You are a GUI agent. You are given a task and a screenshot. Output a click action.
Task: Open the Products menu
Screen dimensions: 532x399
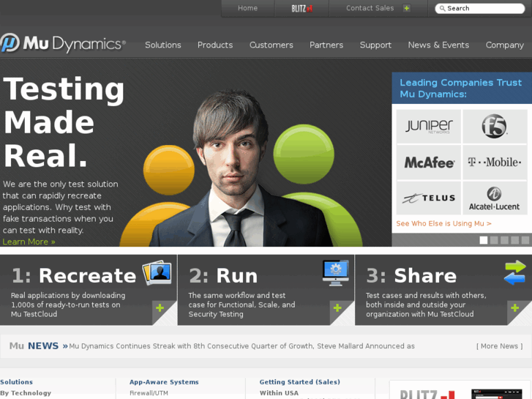coord(215,45)
